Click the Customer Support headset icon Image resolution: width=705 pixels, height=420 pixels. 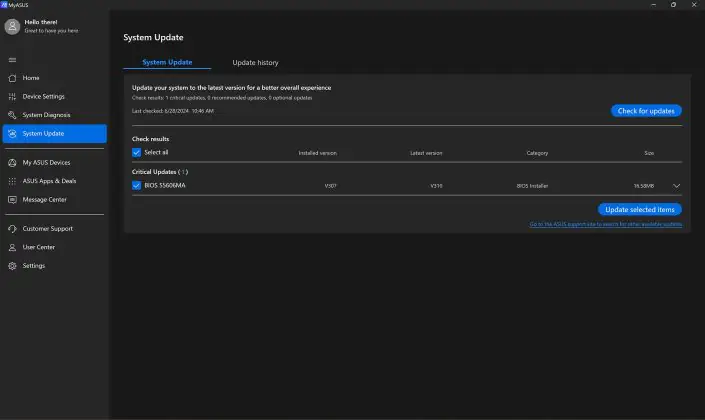(12, 229)
